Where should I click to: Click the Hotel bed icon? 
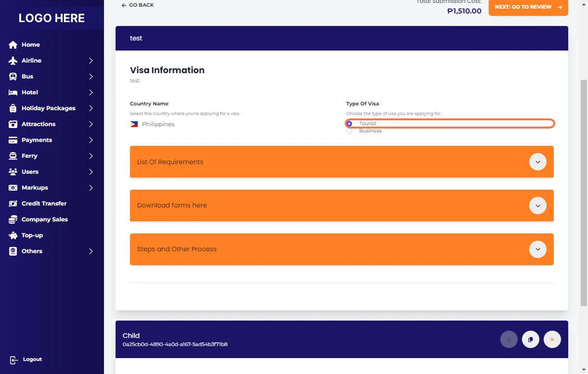click(13, 92)
